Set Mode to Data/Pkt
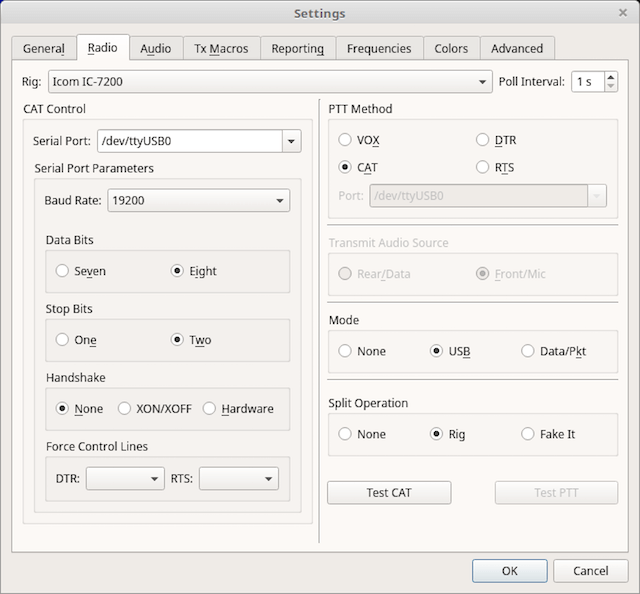Screen dimensions: 640x594 point(528,351)
